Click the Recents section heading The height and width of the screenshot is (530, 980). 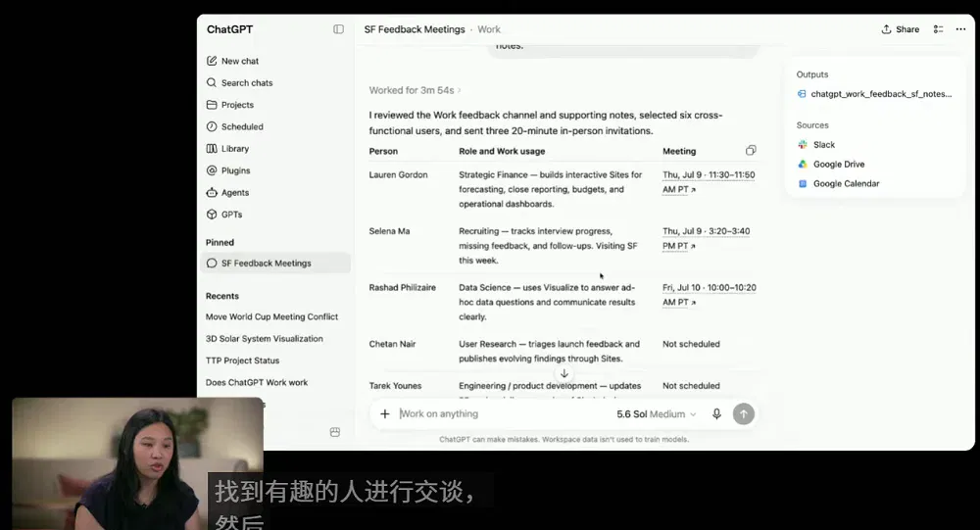click(x=221, y=296)
